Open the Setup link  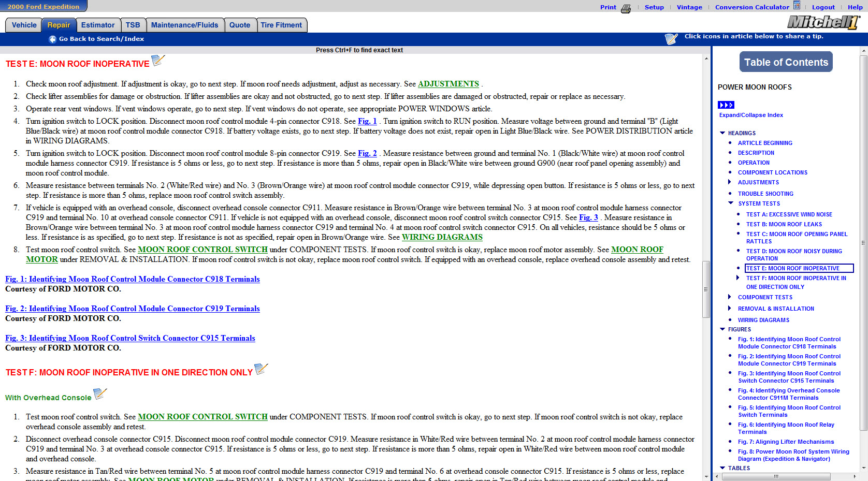pos(654,7)
